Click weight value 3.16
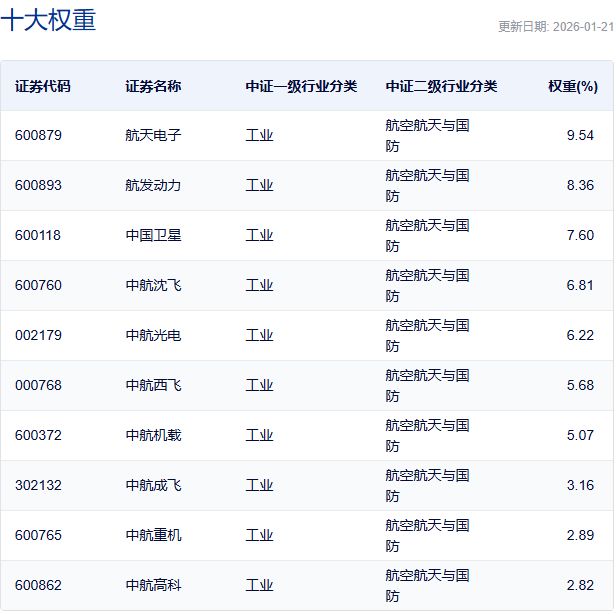 click(580, 485)
